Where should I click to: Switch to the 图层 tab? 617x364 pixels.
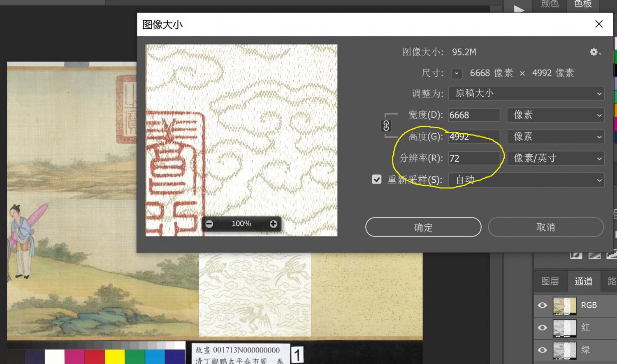550,281
